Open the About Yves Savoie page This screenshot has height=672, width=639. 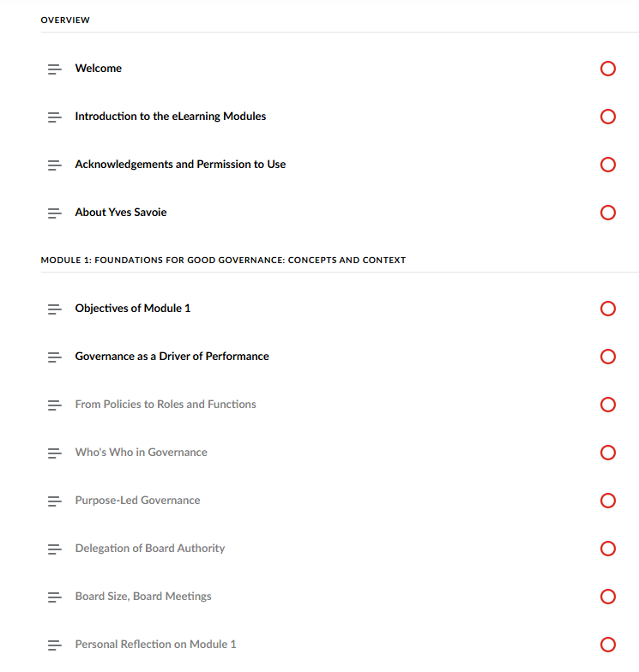click(120, 213)
